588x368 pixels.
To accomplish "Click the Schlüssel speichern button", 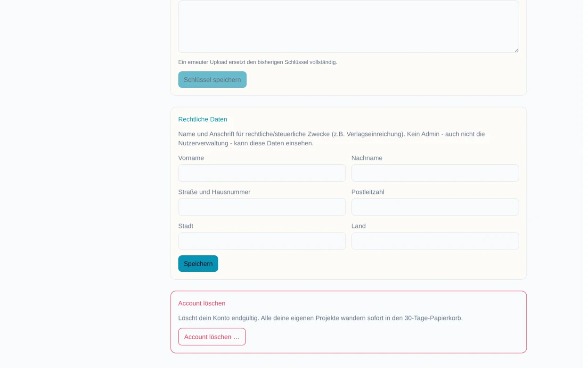I will pyautogui.click(x=212, y=80).
